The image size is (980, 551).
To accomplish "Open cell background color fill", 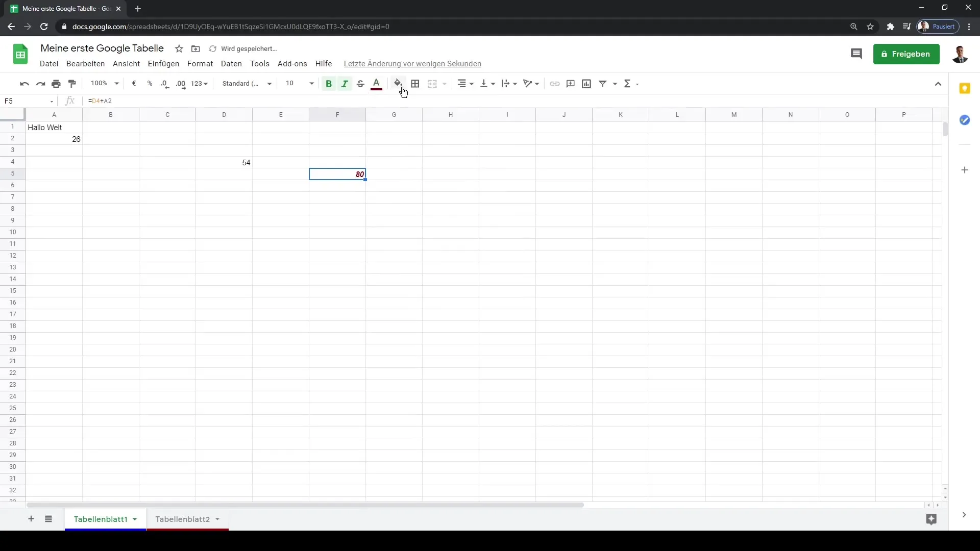I will click(x=398, y=84).
